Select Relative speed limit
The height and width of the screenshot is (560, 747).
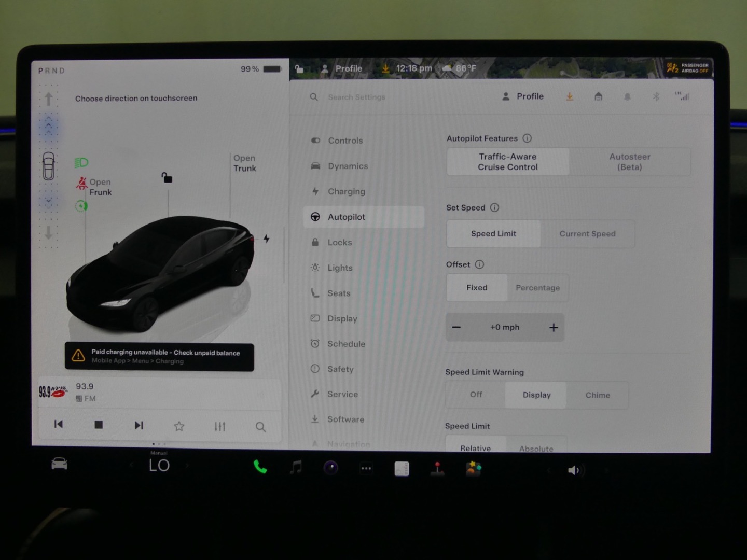475,446
